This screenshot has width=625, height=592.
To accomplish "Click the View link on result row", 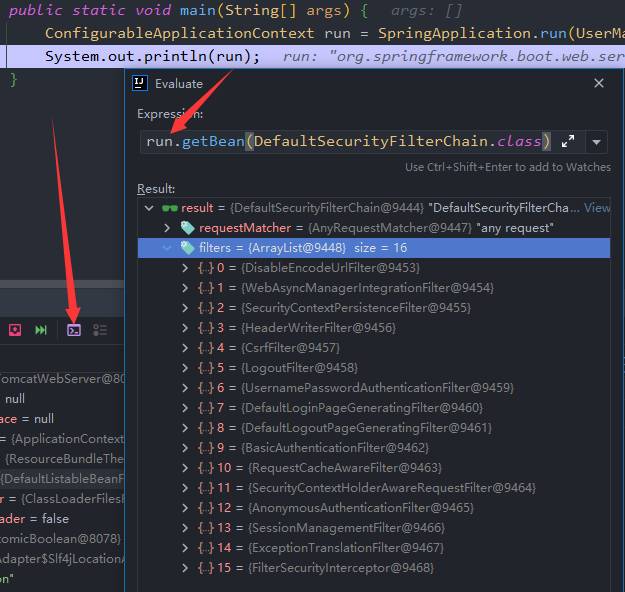I will 597,208.
